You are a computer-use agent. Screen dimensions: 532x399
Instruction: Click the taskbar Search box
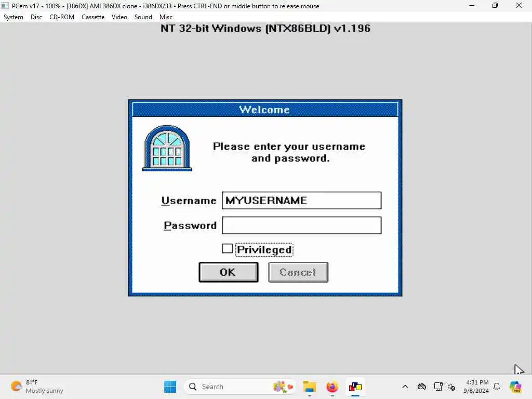(x=240, y=387)
